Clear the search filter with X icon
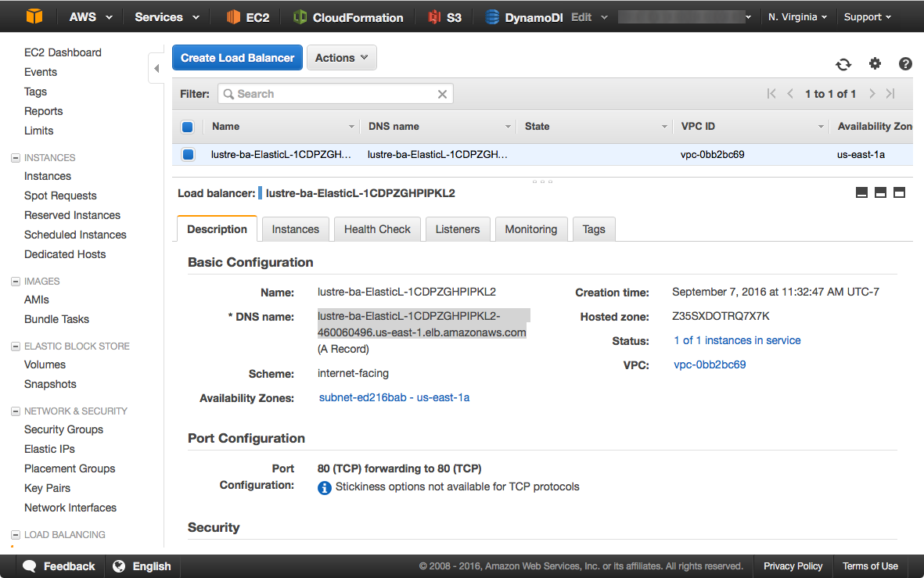 442,94
